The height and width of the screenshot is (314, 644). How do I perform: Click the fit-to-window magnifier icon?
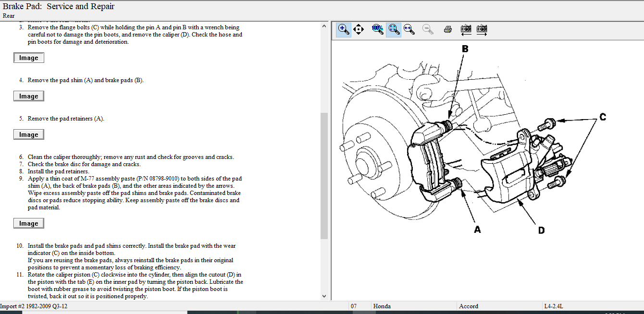click(394, 29)
